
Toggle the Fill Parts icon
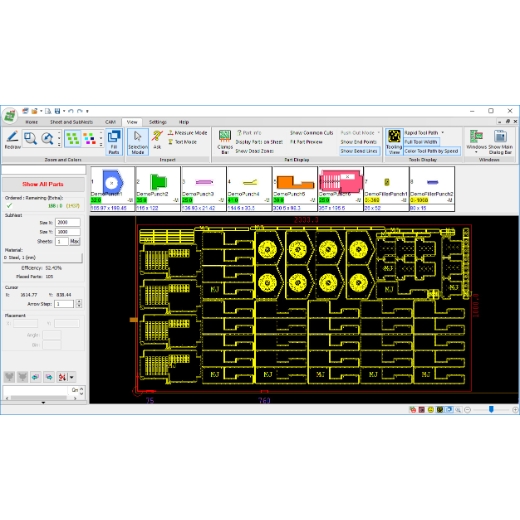pos(114,142)
